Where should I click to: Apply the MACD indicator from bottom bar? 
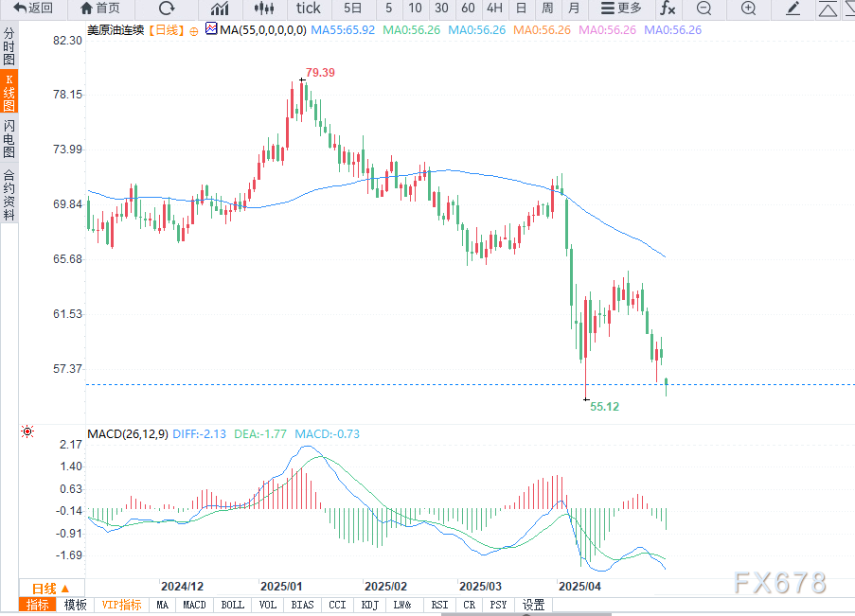(195, 605)
